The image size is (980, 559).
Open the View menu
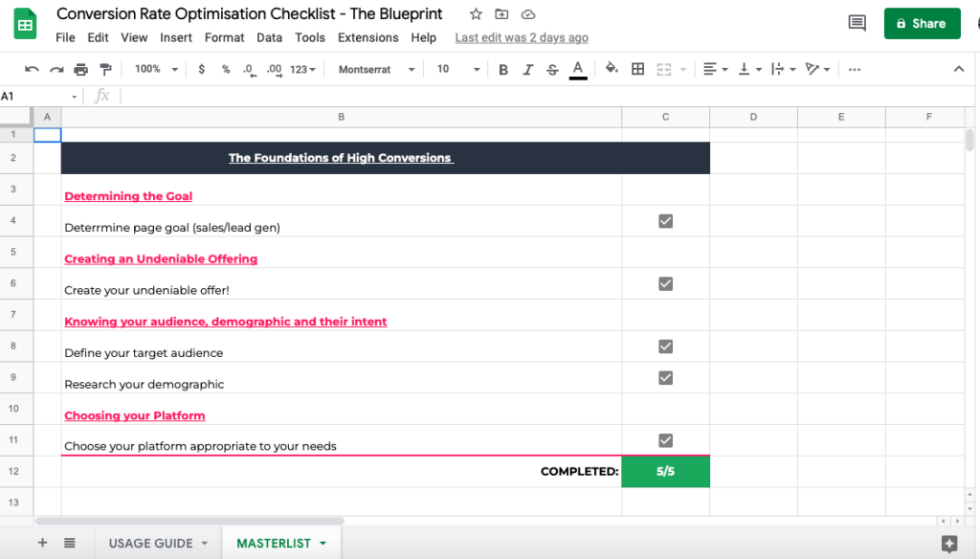pos(134,37)
